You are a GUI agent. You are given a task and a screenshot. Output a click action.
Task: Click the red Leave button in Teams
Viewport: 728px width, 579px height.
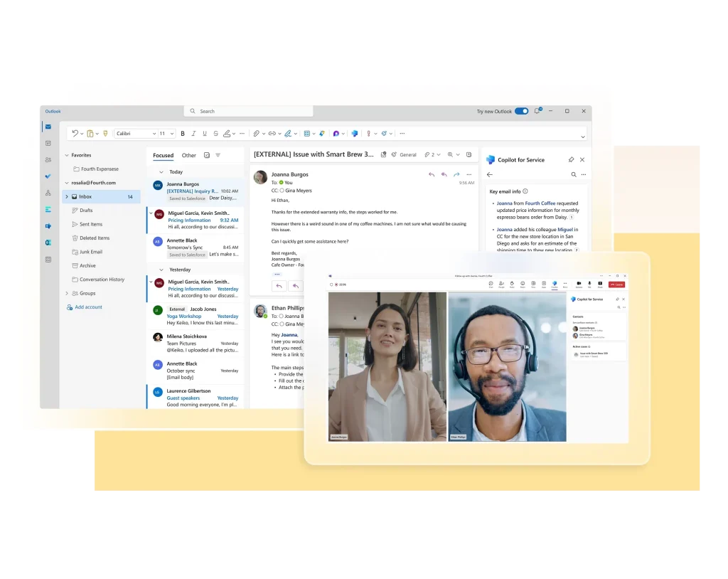[616, 284]
